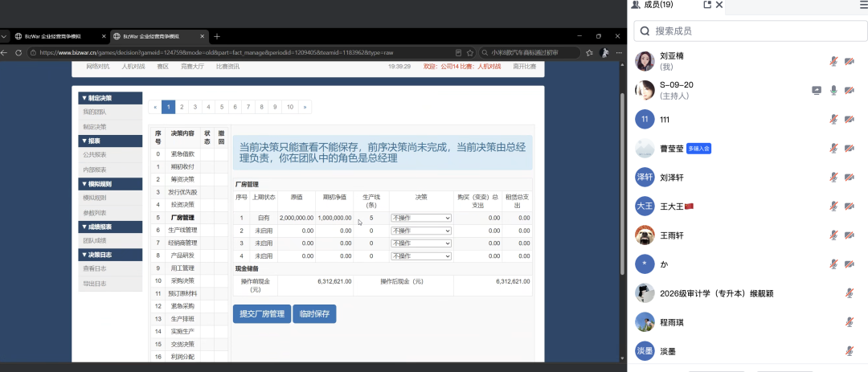The width and height of the screenshot is (868, 372).
Task: Collapse the 报表 sidebar section
Action: tap(110, 141)
